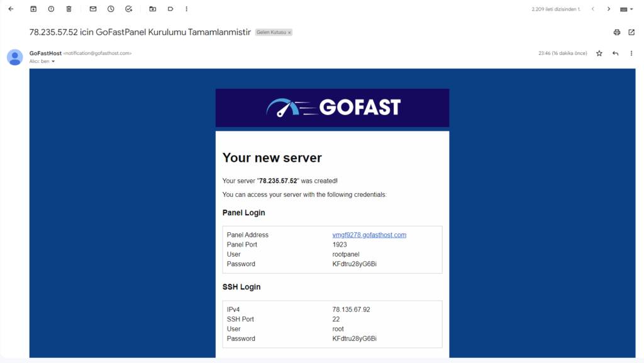Star the GoFastHost message

pos(599,53)
